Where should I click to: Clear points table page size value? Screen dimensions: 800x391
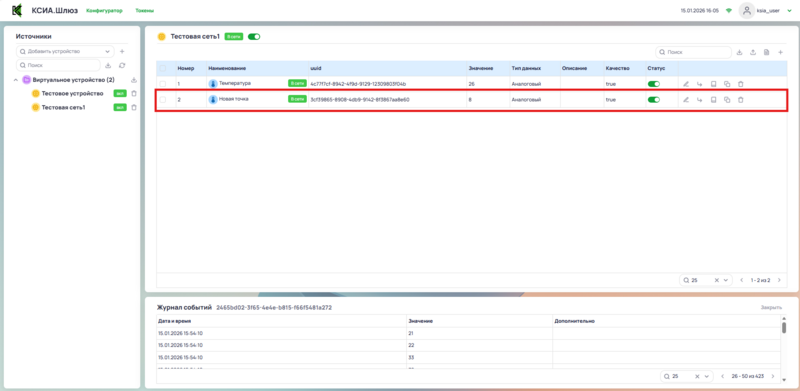coord(716,280)
